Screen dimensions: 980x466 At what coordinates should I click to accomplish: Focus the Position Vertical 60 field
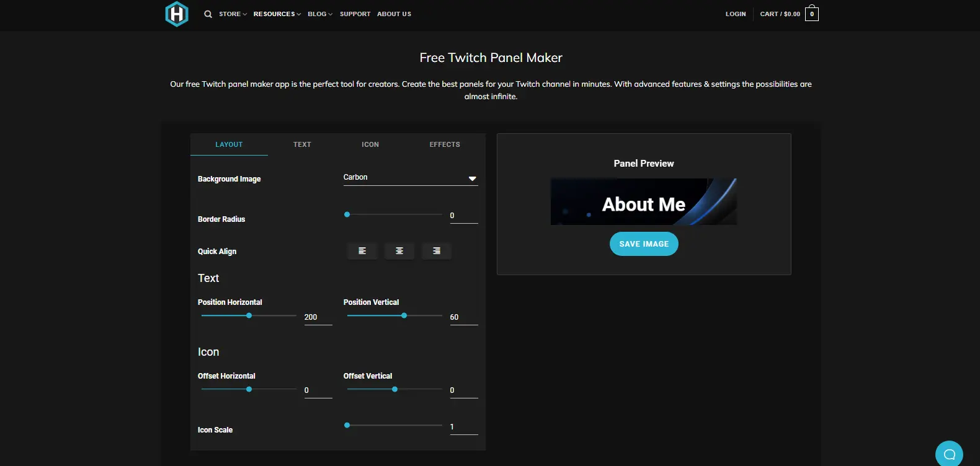coord(464,317)
